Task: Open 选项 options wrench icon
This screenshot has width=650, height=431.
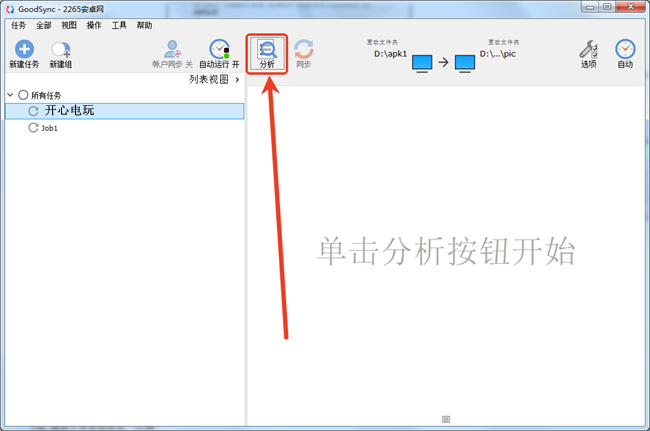Action: 588,49
